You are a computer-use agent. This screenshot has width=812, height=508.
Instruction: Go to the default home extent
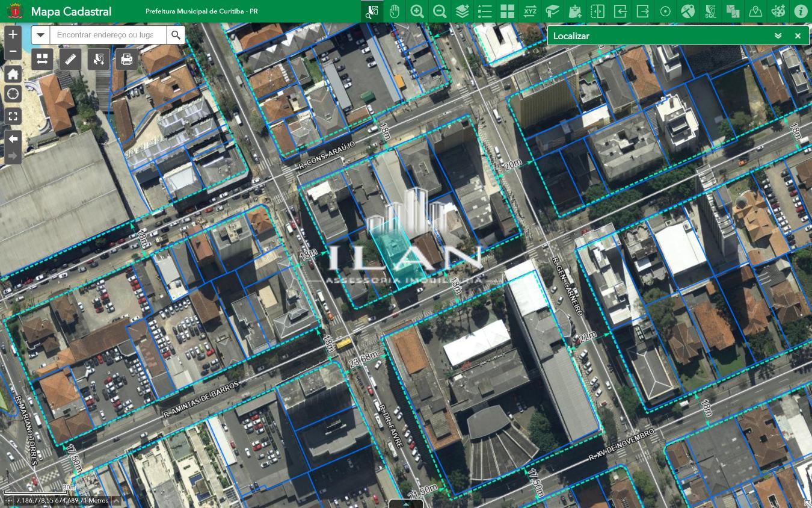point(13,74)
